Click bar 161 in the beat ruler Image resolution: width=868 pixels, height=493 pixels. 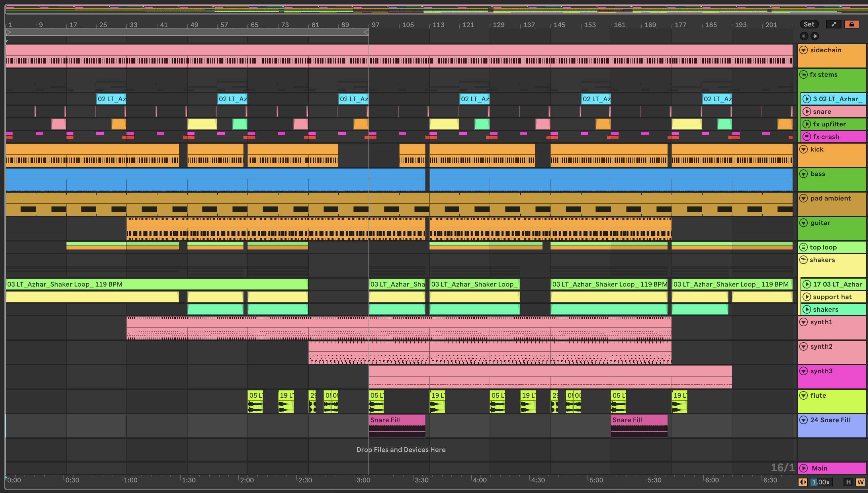(x=619, y=25)
